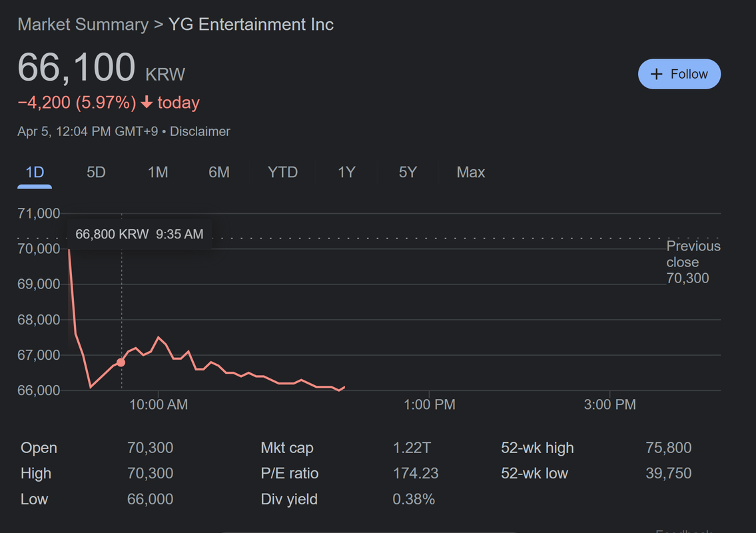
Task: Open the Market Summary breadcrumb link
Action: [x=83, y=24]
